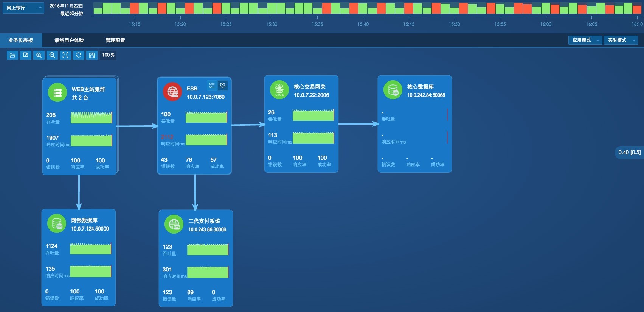The height and width of the screenshot is (312, 644).
Task: Select the WEB主站集群 server icon
Action: (x=57, y=93)
